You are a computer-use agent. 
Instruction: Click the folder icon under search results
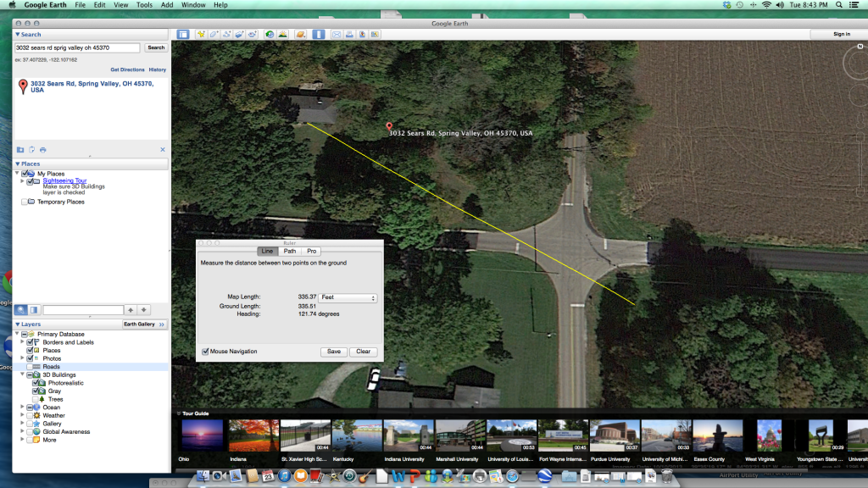[x=20, y=149]
